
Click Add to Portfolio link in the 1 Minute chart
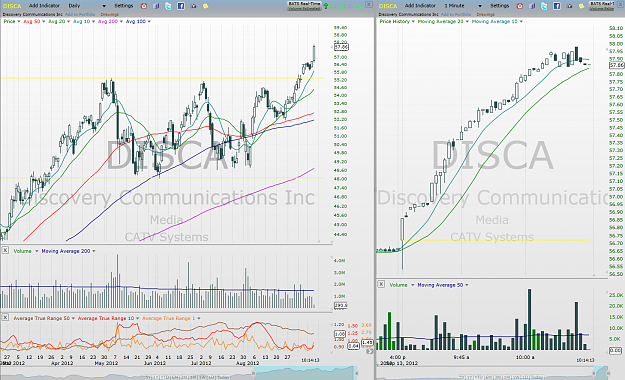click(456, 14)
